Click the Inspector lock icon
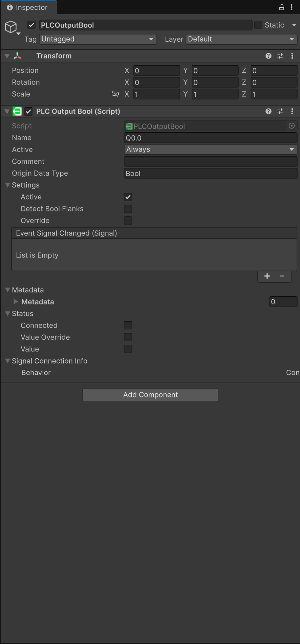Screen dimensions: 300x644 pos(281,7)
